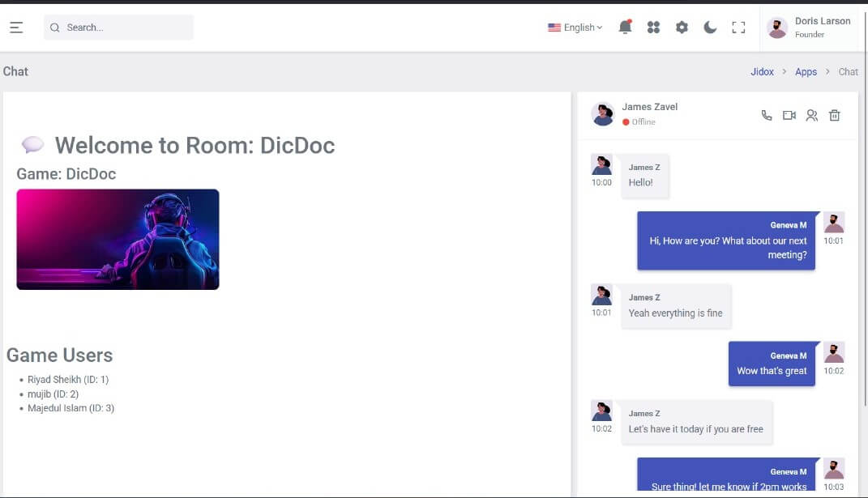Start a video call with James Zavel
868x498 pixels.
789,116
